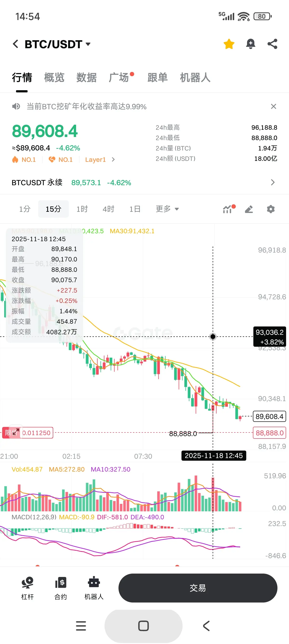Tap the DIF:-581.0 value

point(112,517)
